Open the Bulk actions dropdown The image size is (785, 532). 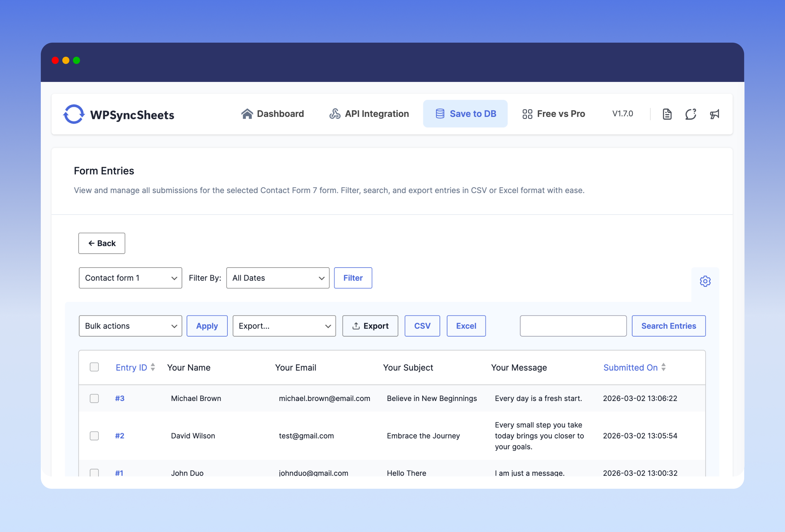(x=130, y=326)
